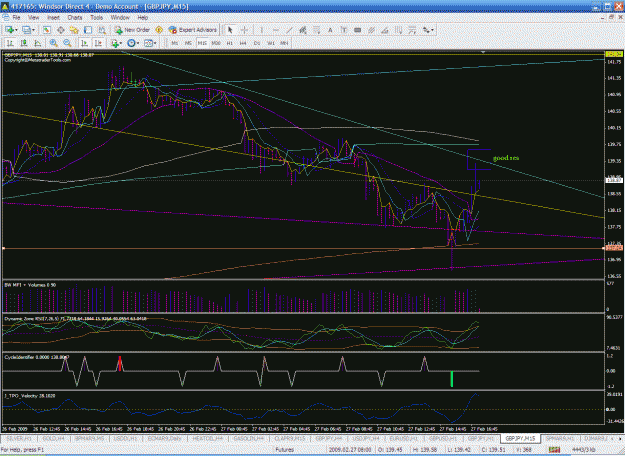Switch to line chart display
The width and height of the screenshot is (625, 456).
point(38,43)
